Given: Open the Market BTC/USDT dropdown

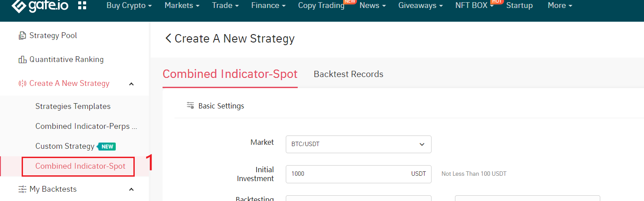Looking at the screenshot, I should (x=358, y=144).
